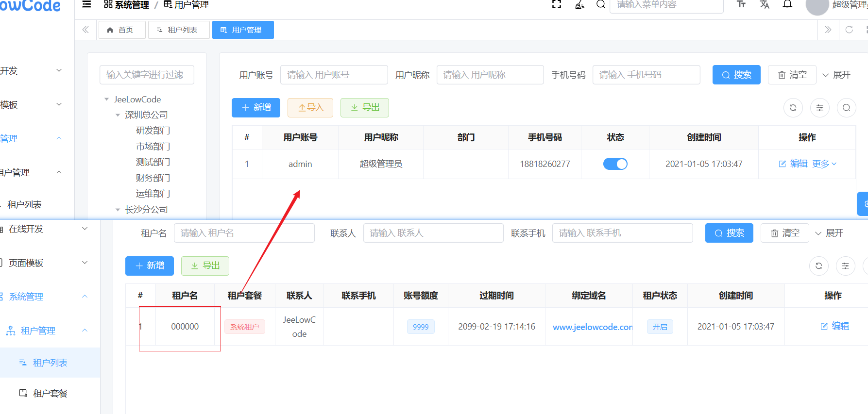868x414 pixels.
Task: Focus the 用户账号 input field
Action: point(334,75)
